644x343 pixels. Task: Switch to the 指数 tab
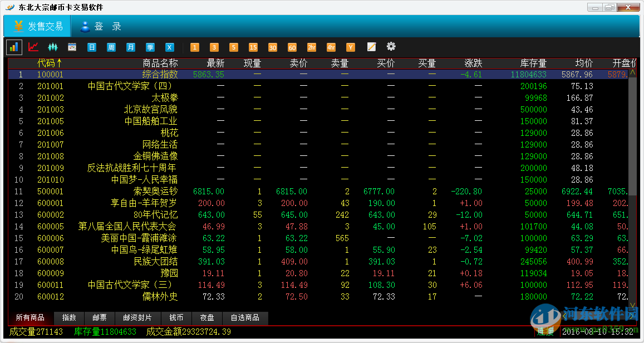[x=68, y=318]
